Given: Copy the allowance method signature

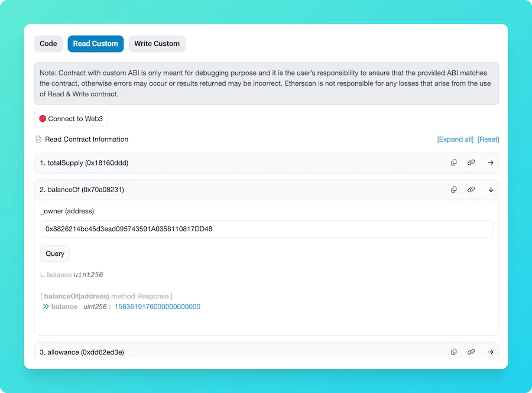Looking at the screenshot, I should 453,352.
